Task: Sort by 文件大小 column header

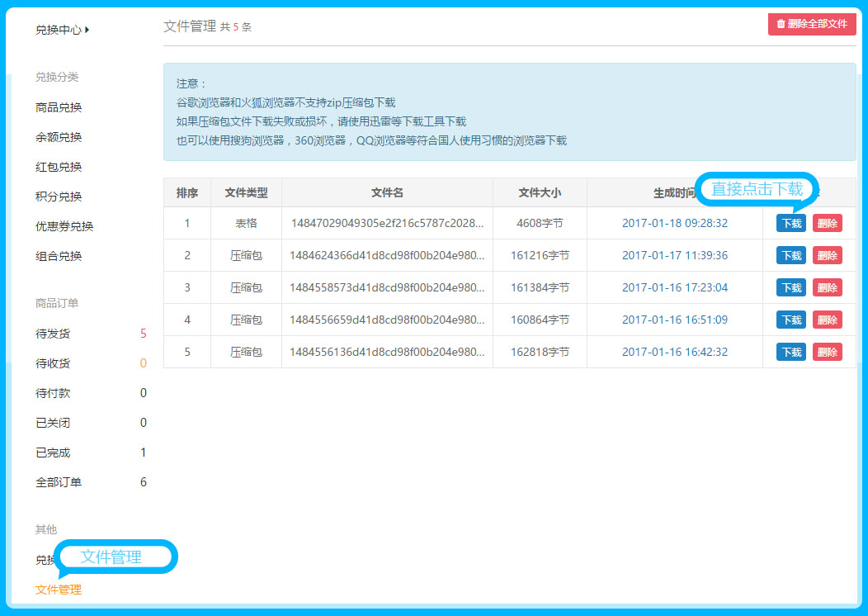Action: [x=540, y=192]
